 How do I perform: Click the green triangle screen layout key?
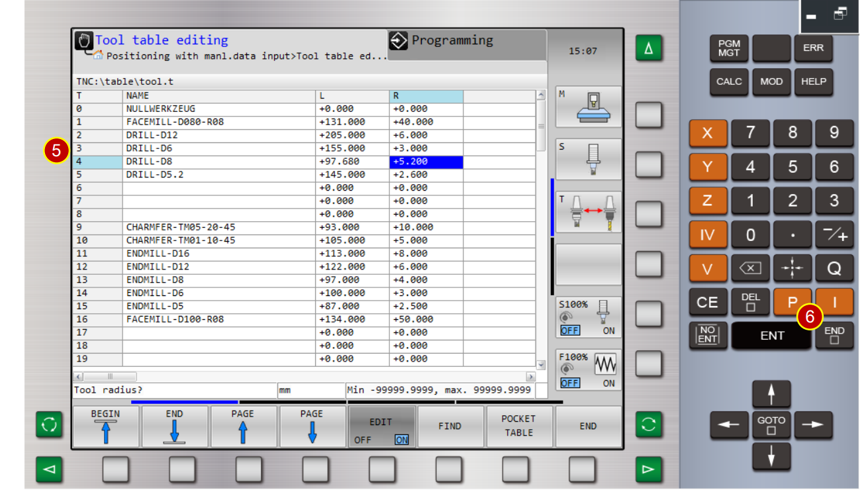click(649, 49)
